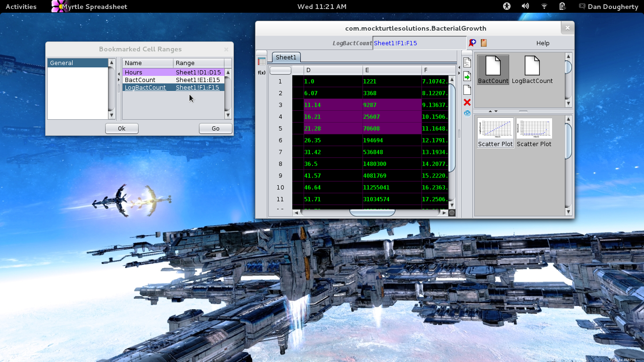Click the blue globe icon

(467, 114)
